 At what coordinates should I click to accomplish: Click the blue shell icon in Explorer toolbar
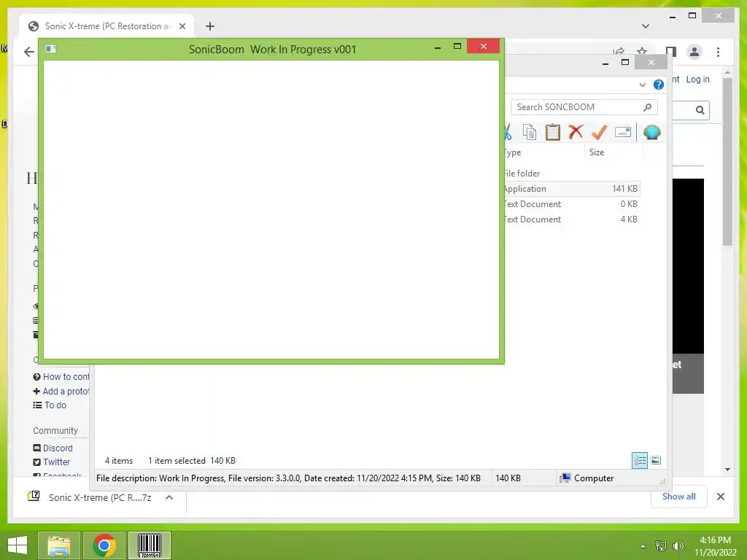pyautogui.click(x=651, y=132)
